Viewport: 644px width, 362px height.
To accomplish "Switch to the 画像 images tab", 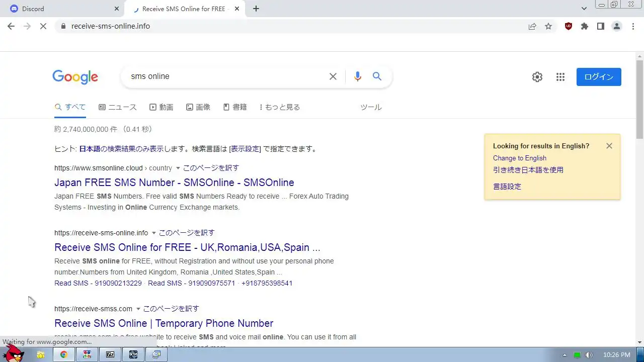I will coord(198,107).
